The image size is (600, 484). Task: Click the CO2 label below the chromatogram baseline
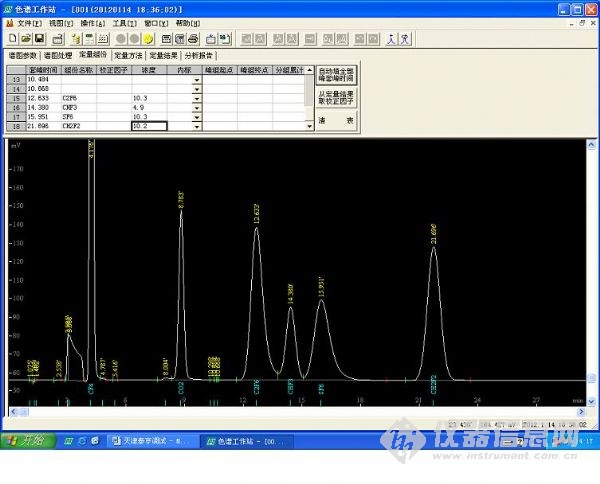click(x=181, y=388)
